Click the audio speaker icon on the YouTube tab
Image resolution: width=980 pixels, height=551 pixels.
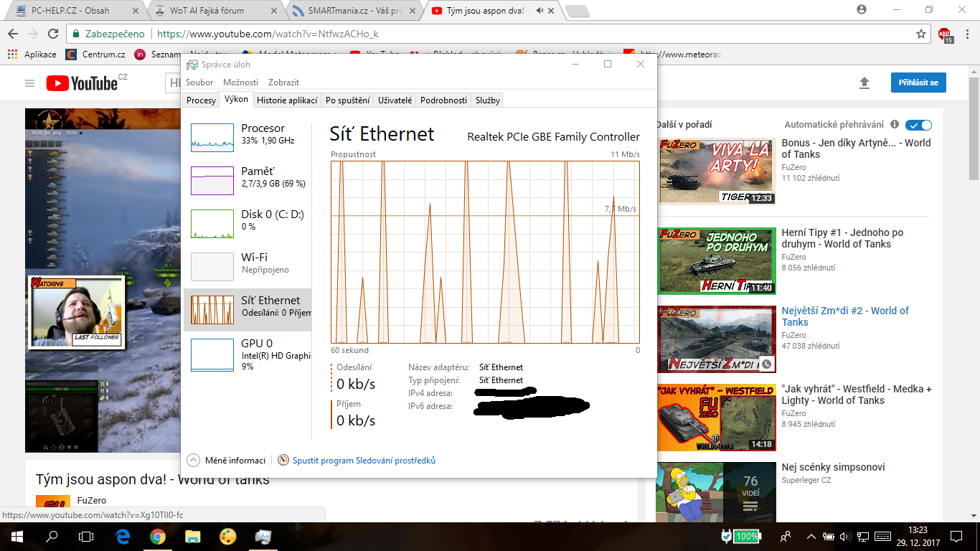(539, 11)
